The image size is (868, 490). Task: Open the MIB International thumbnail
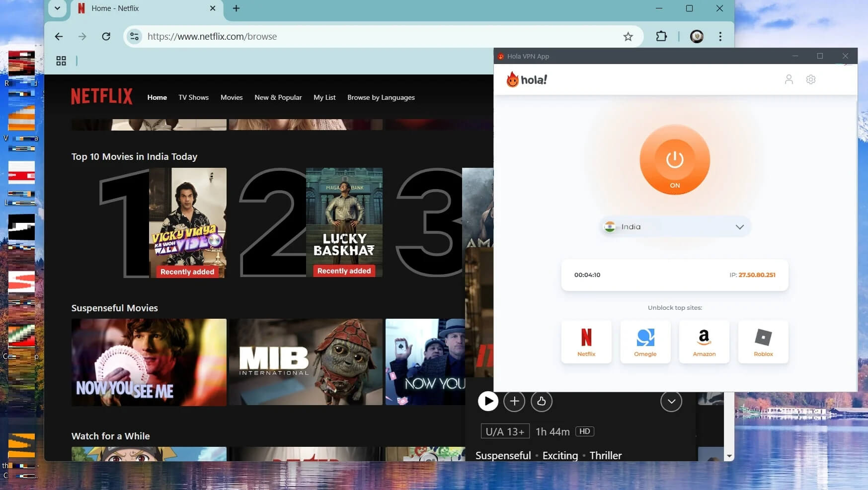pyautogui.click(x=306, y=362)
